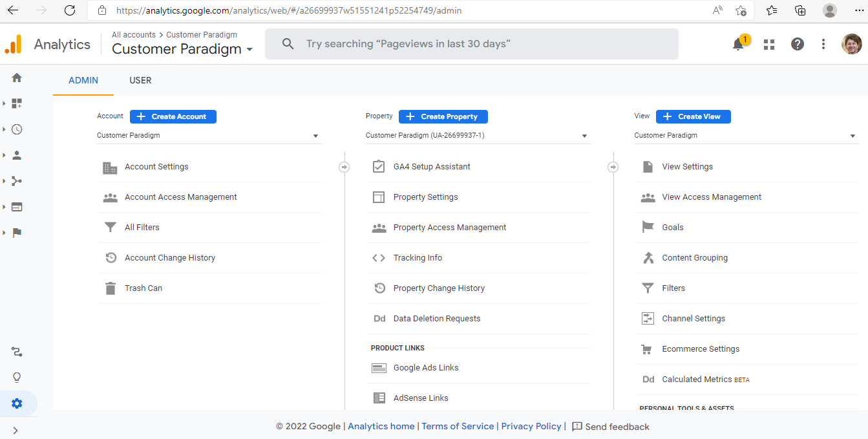Click the Create Account button
The image size is (868, 439).
click(x=173, y=116)
